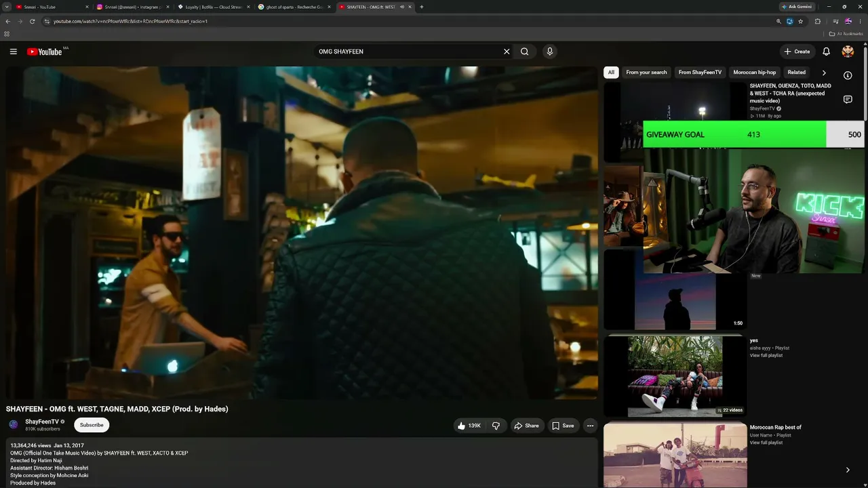The image size is (868, 488).
Task: Open the ShayFeenTV channel name link
Action: (42, 422)
